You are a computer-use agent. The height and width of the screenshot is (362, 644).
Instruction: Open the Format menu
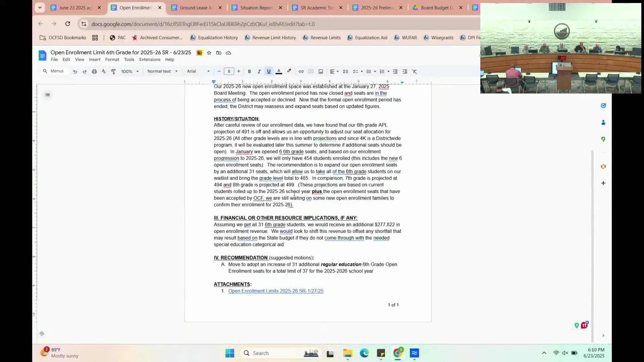[112, 59]
